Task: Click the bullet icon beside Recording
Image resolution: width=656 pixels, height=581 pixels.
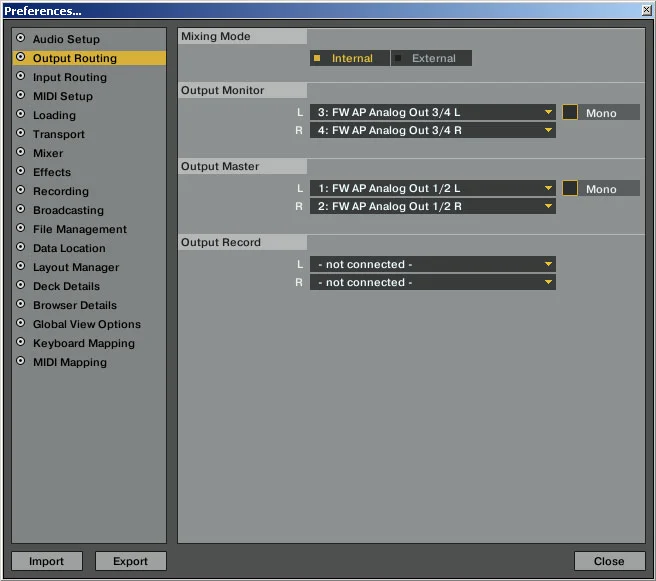Action: point(20,191)
